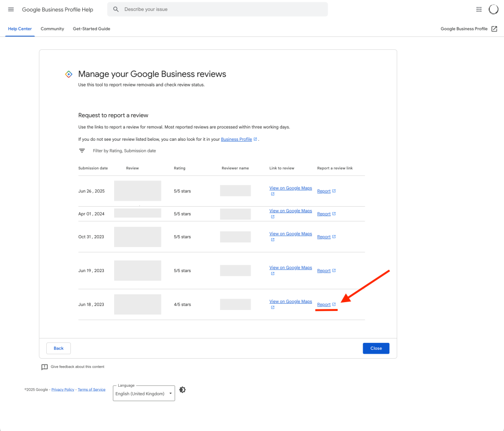504x431 pixels.
Task: Open the account profile avatar
Action: coord(493,9)
